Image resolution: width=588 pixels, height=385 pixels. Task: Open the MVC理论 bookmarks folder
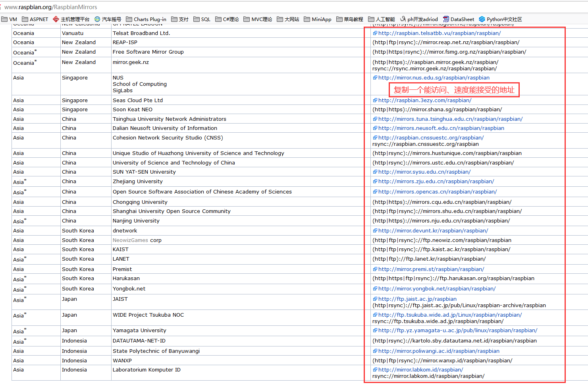tap(258, 19)
